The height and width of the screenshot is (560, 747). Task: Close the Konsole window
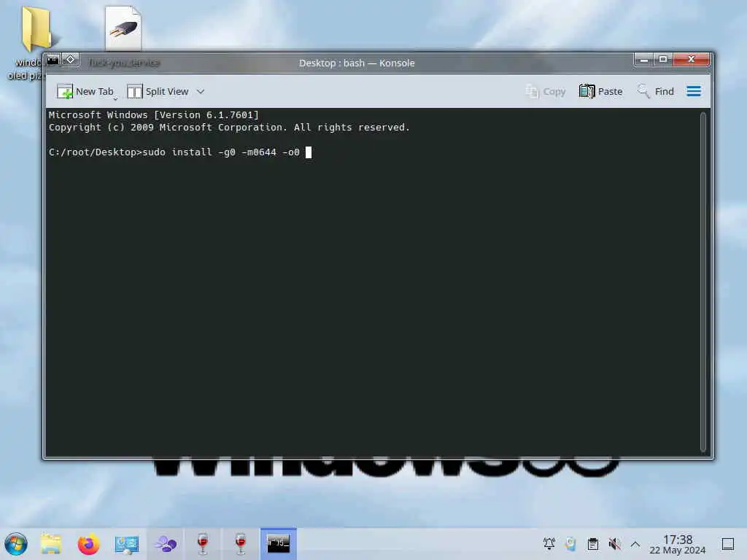[692, 60]
